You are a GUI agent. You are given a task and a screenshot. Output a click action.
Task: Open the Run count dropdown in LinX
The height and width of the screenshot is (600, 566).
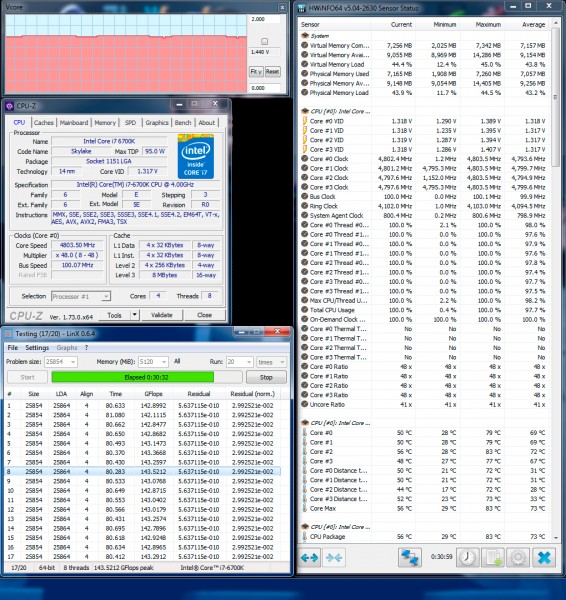[249, 362]
